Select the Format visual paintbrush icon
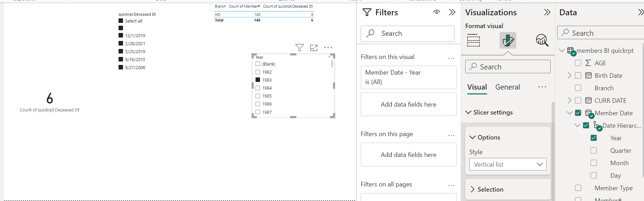Viewport: 644px width, 201px height. (x=508, y=40)
